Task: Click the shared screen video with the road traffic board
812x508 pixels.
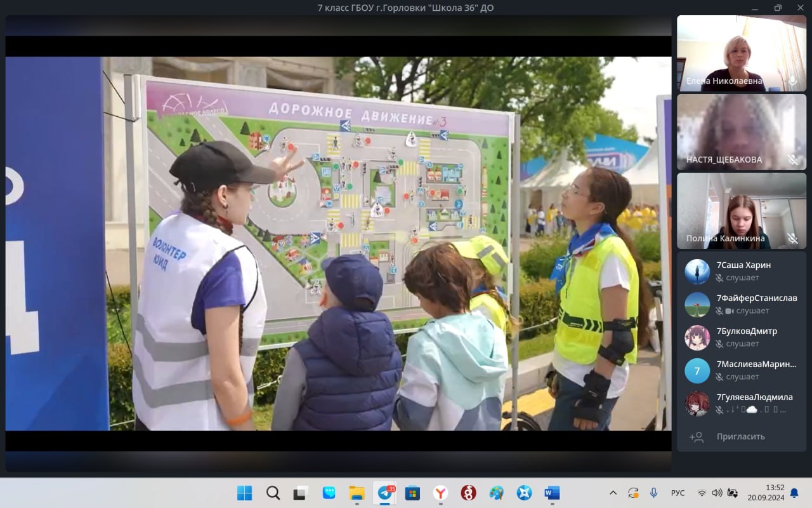Action: [338, 244]
